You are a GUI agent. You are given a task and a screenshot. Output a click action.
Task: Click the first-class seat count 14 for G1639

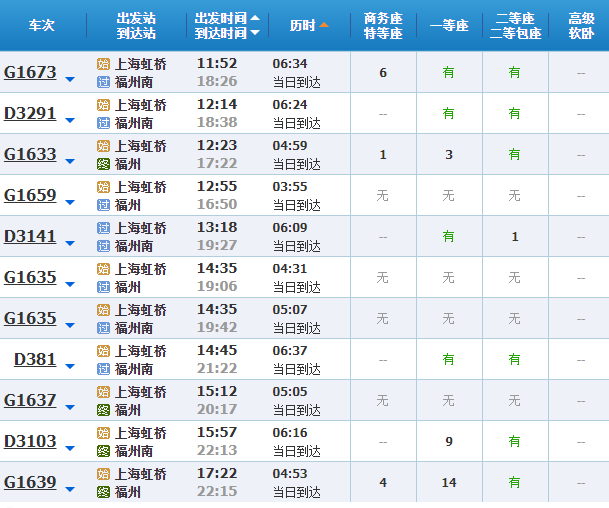tap(449, 483)
